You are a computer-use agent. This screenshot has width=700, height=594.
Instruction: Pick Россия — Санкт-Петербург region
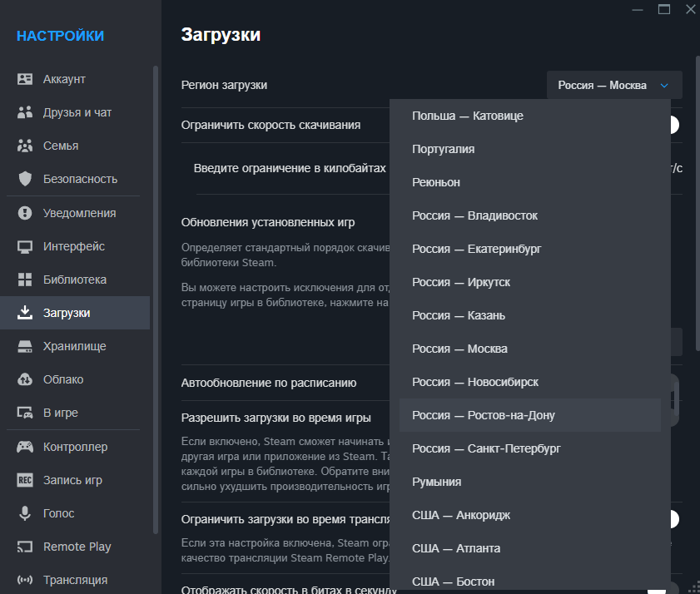point(530,448)
